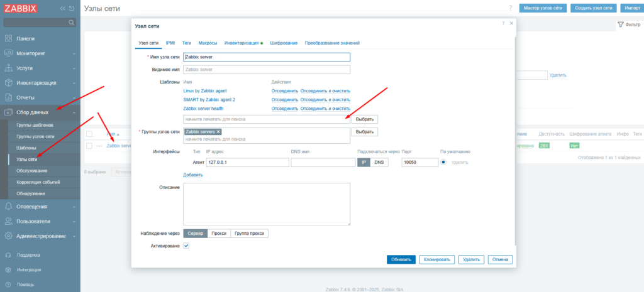This screenshot has height=292, width=644.
Task: Click the Поддержка headset icon
Action: pyautogui.click(x=9, y=255)
